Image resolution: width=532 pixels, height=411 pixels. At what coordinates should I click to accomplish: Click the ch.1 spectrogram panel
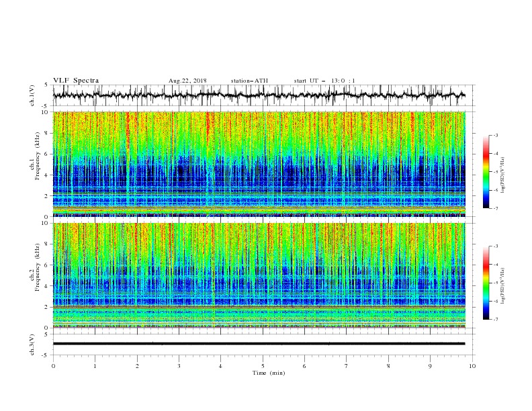coord(259,164)
